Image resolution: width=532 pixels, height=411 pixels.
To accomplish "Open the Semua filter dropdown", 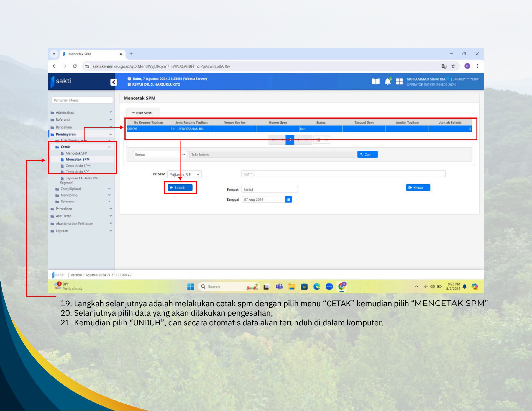I will point(159,154).
